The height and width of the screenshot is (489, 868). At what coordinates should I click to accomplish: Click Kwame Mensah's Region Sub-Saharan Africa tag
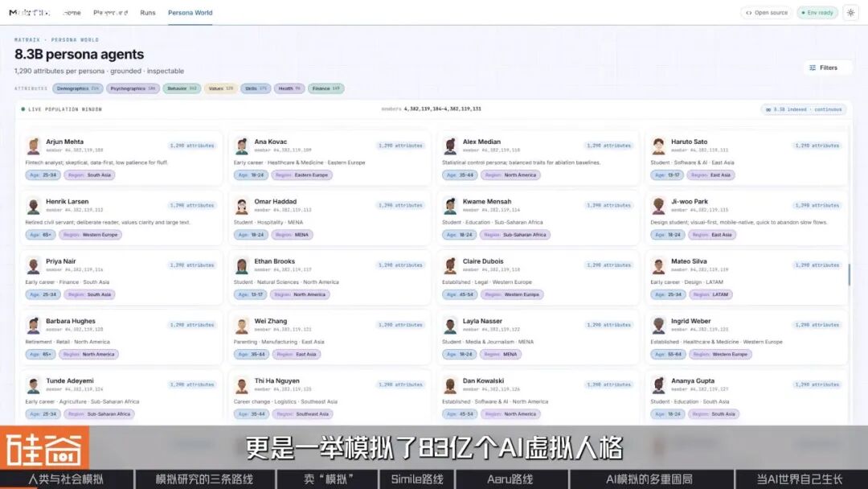click(515, 235)
